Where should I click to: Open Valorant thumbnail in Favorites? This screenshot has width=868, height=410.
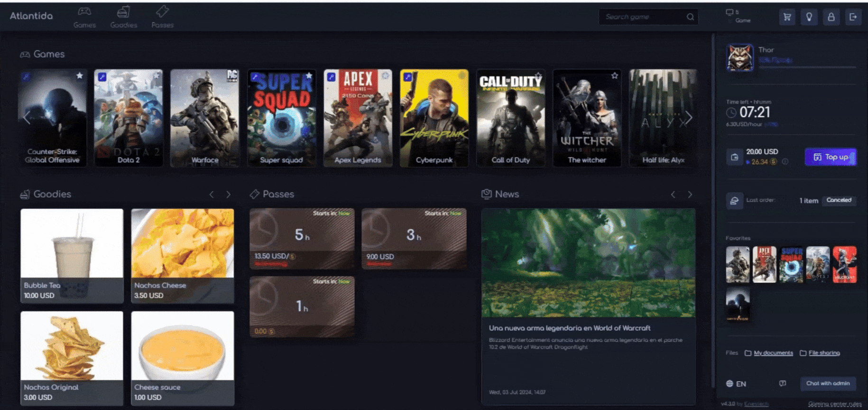[845, 265]
